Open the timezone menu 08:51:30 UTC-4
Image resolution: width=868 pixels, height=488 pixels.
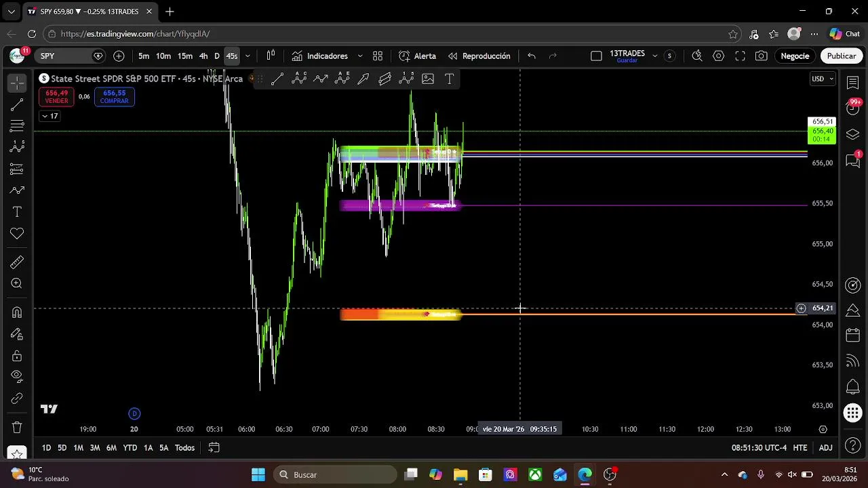[759, 447]
